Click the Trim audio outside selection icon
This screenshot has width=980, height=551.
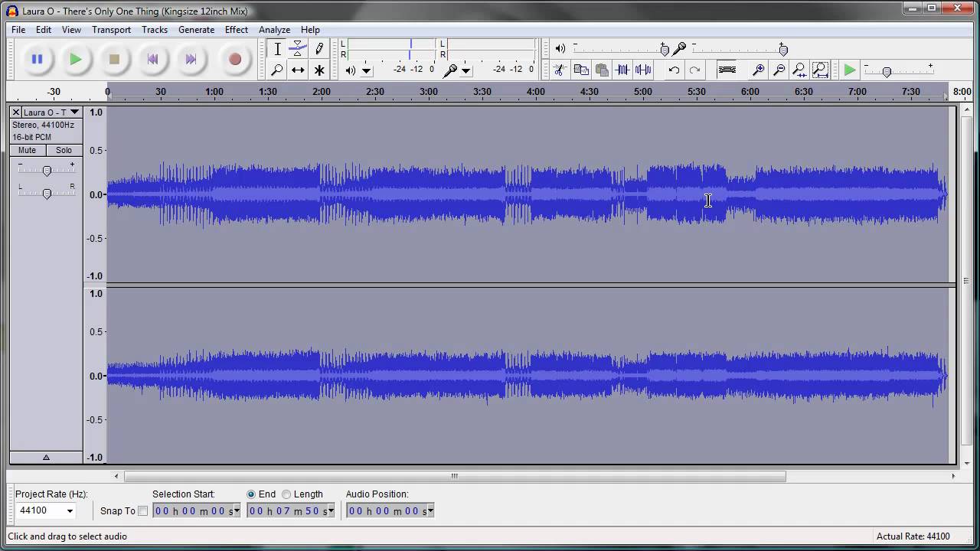[x=622, y=70]
